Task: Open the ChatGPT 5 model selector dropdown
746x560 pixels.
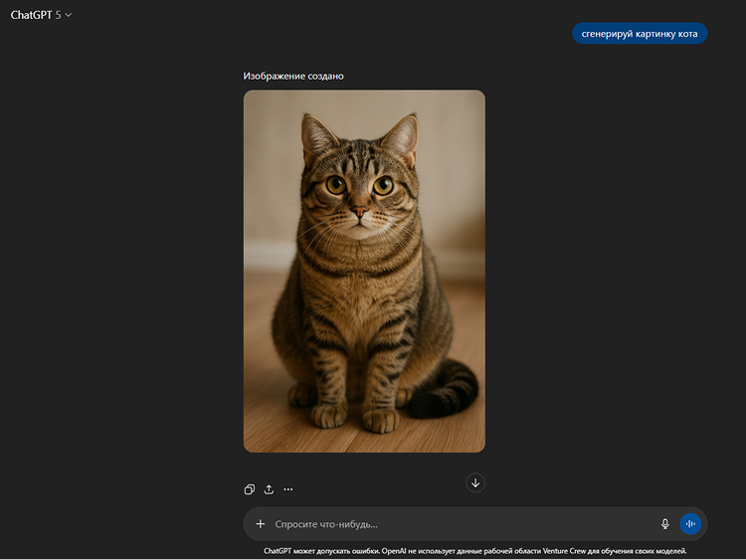Action: pos(41,15)
